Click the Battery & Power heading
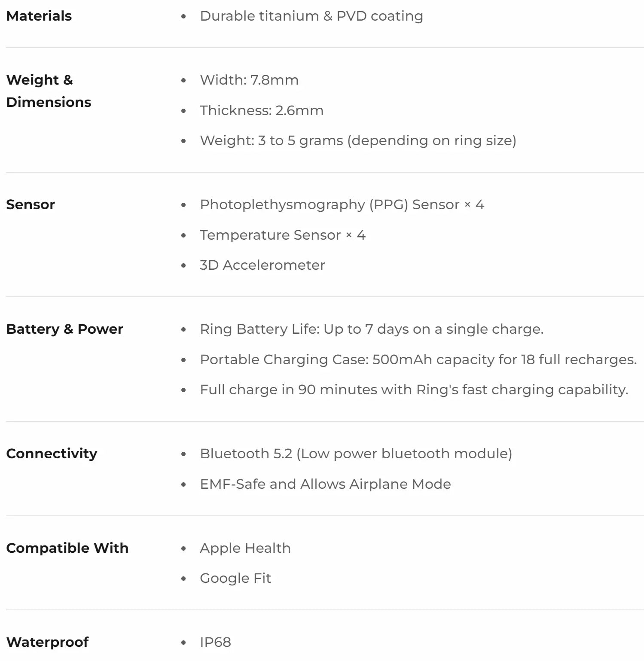Viewport: 644px width, 661px height. click(x=64, y=329)
